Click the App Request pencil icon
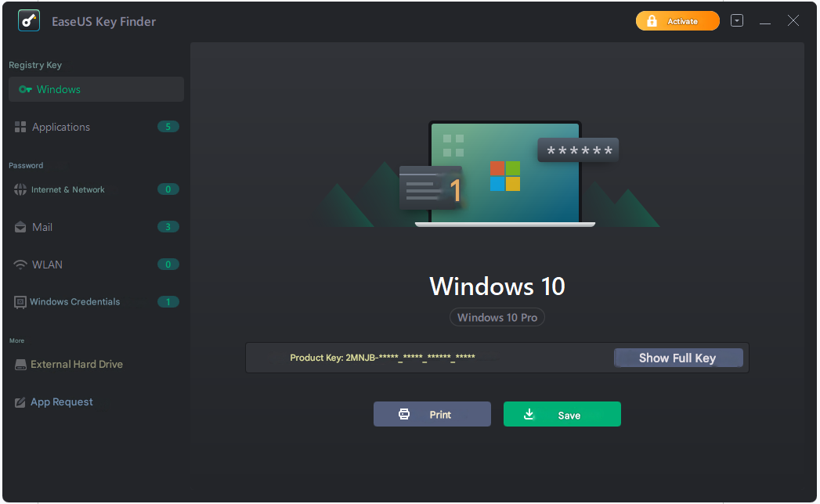This screenshot has width=820, height=504. [20, 402]
